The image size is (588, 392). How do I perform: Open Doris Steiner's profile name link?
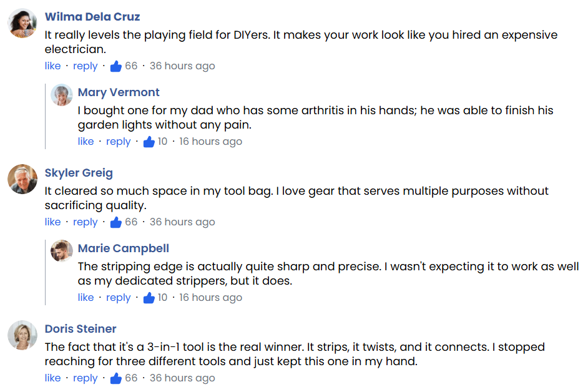[x=81, y=329]
